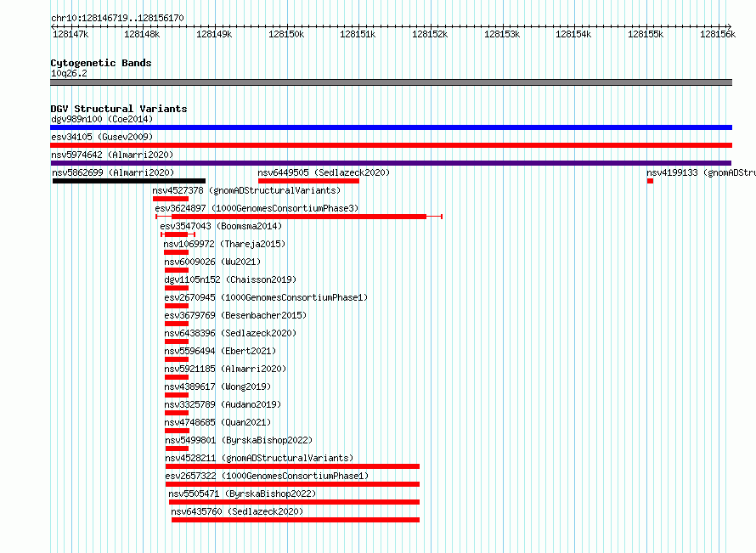756x553 pixels.
Task: Open the nsv6009026 (Wu2021) label
Action: (x=212, y=262)
